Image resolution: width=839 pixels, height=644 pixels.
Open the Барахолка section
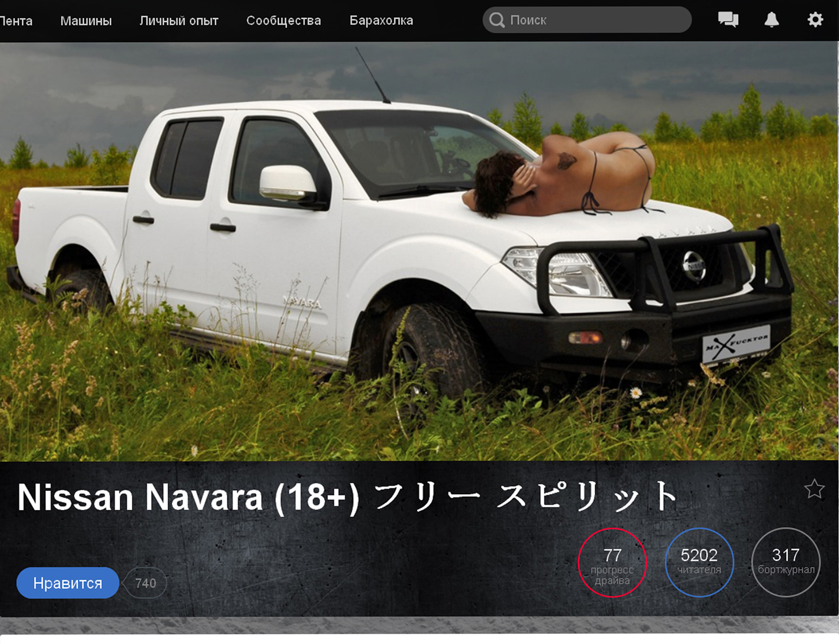point(381,21)
